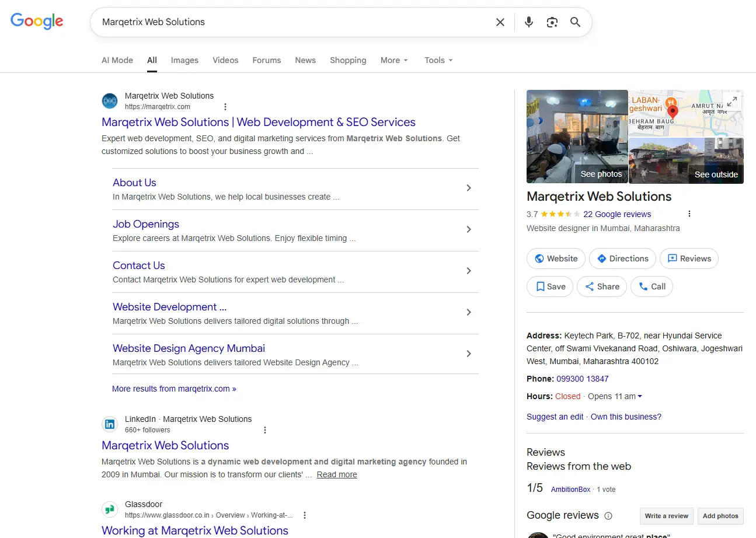Switch to the Images tab
The height and width of the screenshot is (538, 756).
click(184, 60)
